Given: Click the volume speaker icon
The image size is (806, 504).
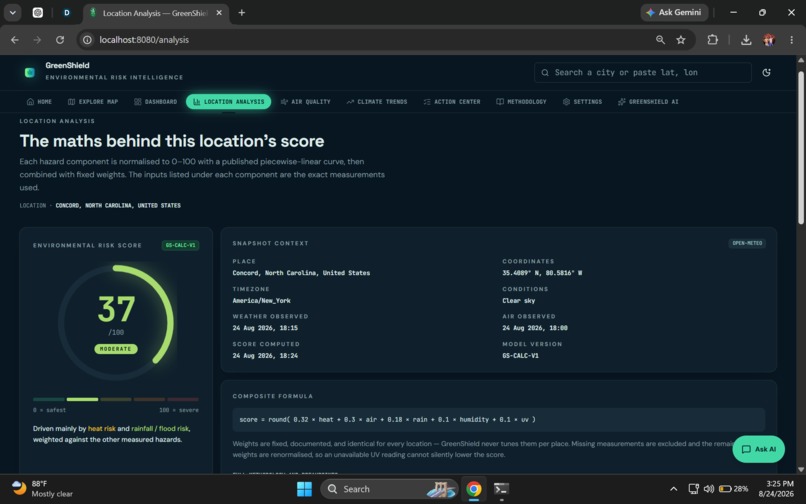Looking at the screenshot, I should pos(709,489).
